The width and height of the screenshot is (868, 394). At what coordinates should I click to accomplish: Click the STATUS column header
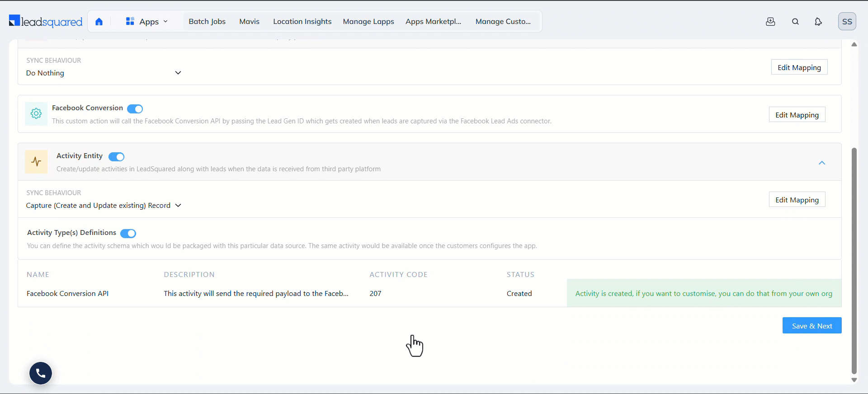pos(520,274)
